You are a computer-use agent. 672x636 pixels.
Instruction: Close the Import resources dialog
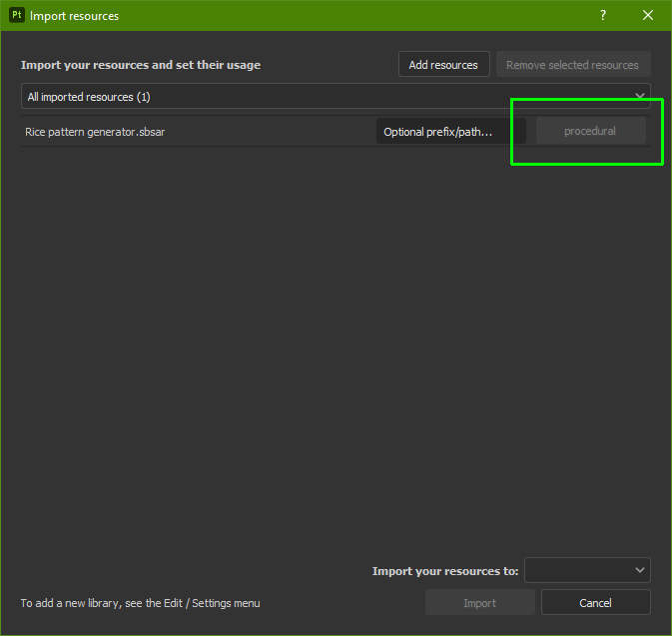pos(648,15)
